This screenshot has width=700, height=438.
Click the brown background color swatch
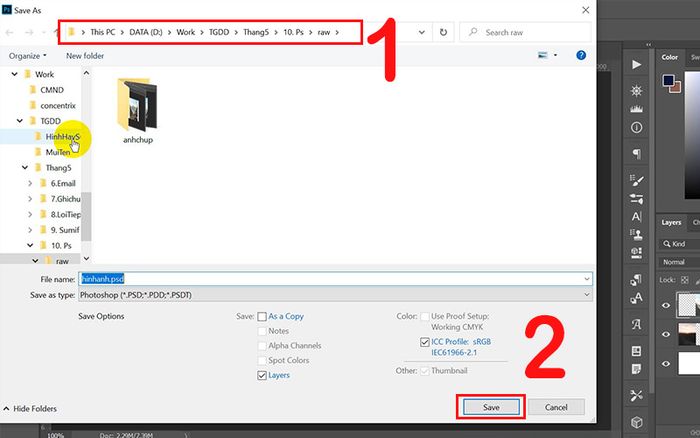675,87
